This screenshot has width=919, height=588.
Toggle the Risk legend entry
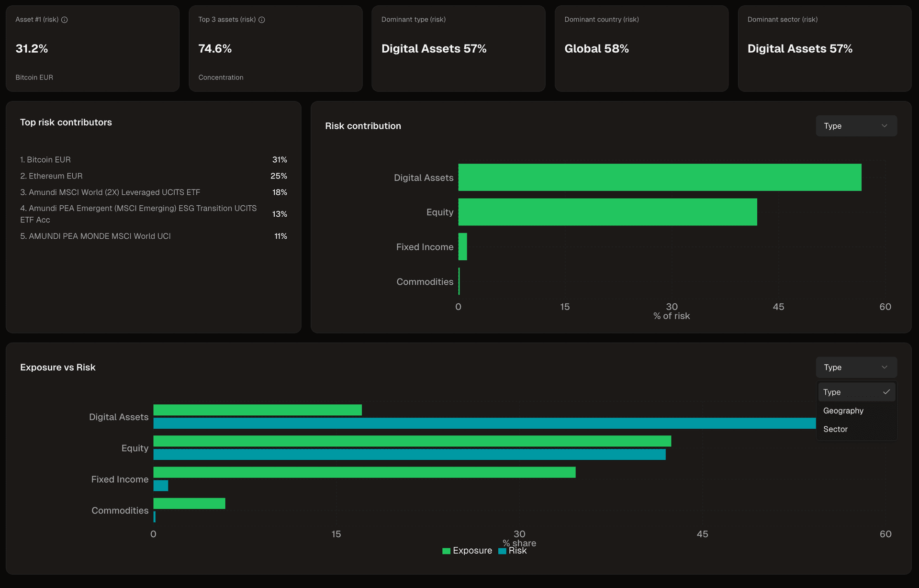click(x=513, y=551)
